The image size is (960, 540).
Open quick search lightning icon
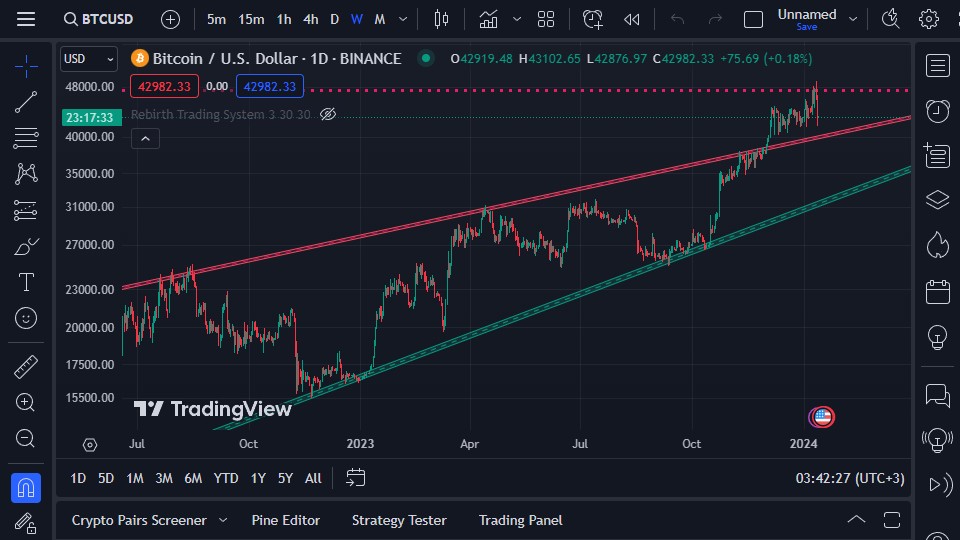coord(890,20)
